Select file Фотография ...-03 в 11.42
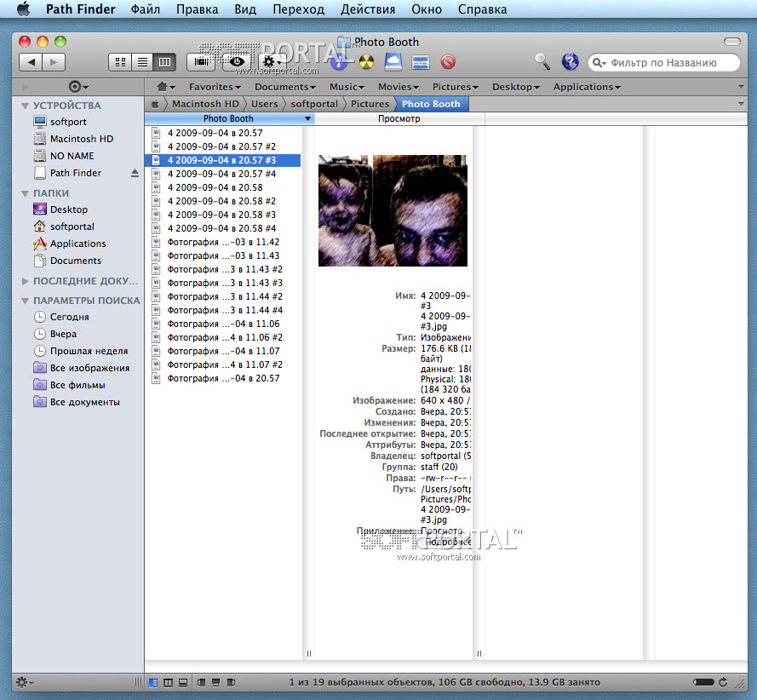Image resolution: width=757 pixels, height=700 pixels. tap(222, 242)
